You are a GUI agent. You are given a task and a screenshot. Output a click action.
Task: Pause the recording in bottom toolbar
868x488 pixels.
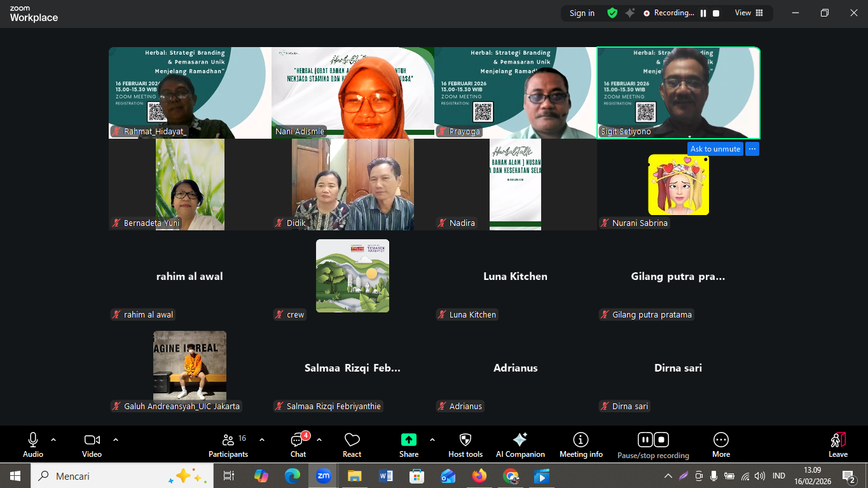[645, 440]
